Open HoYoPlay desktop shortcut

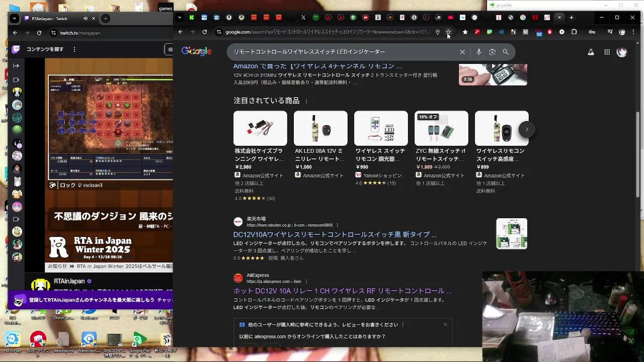(x=13, y=343)
